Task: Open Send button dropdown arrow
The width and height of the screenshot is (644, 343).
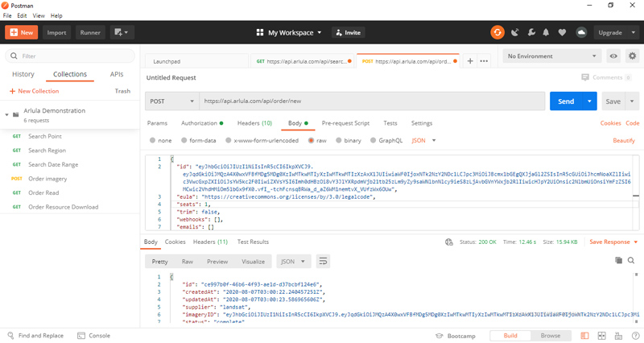Action: point(589,101)
